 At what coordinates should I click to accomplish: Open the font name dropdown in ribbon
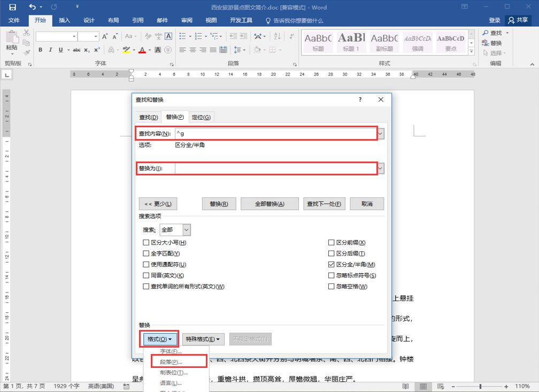tap(74, 36)
